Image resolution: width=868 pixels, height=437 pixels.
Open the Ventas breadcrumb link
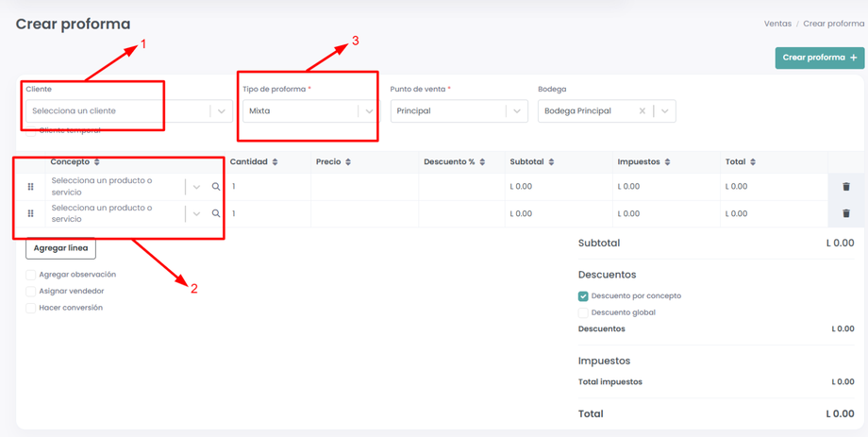[777, 24]
